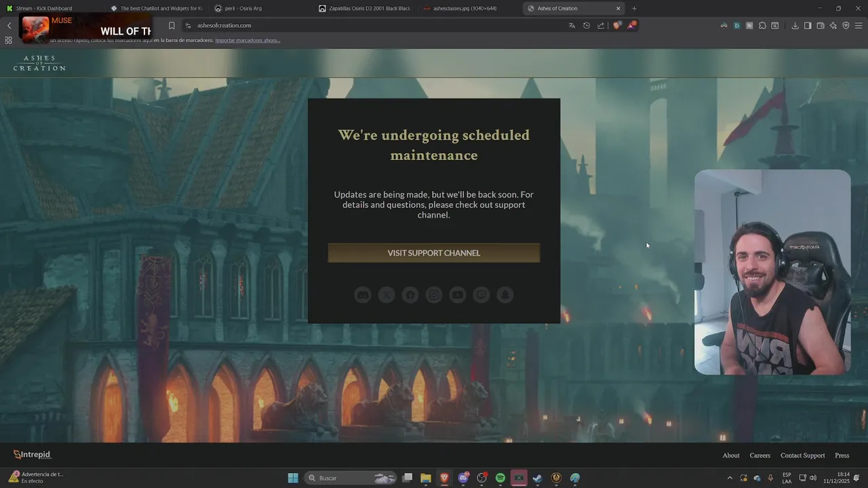Screen dimensions: 868x488
Task: Close the Ashes of Creation tab
Action: 618,8
